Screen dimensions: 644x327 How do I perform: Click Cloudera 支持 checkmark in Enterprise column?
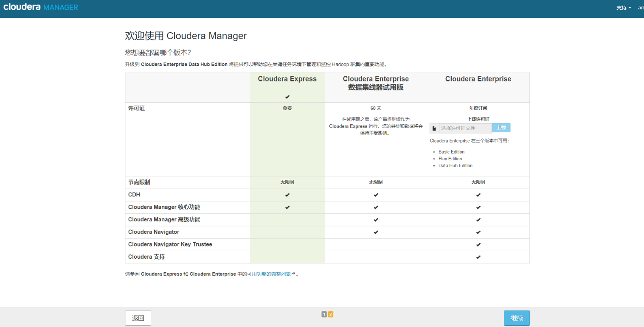click(x=478, y=257)
